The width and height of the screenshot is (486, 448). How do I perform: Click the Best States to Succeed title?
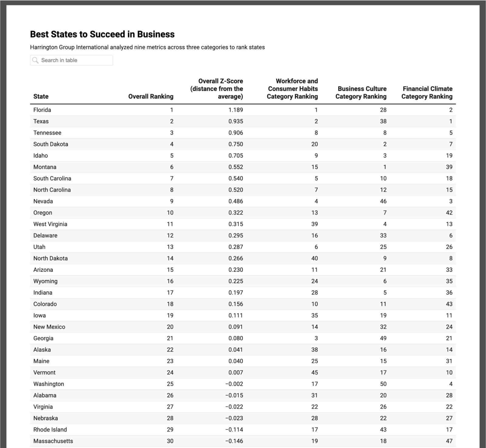pos(102,34)
